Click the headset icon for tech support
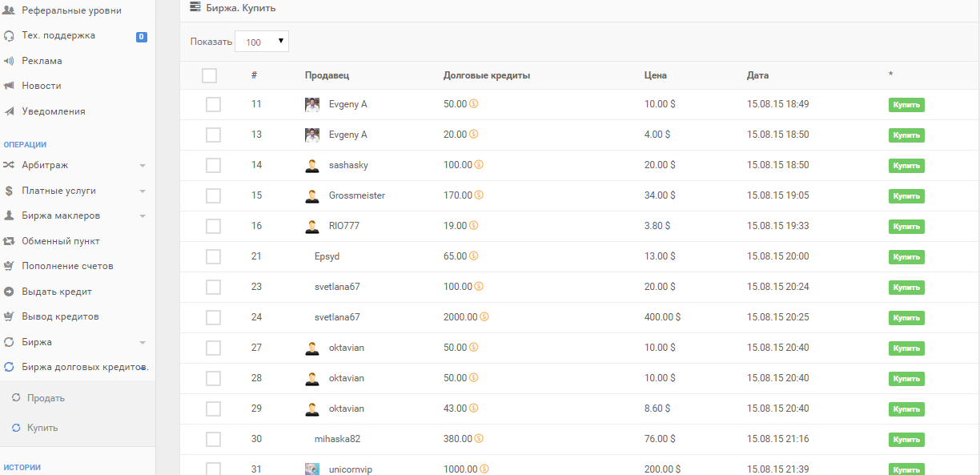980x475 pixels. [10, 35]
